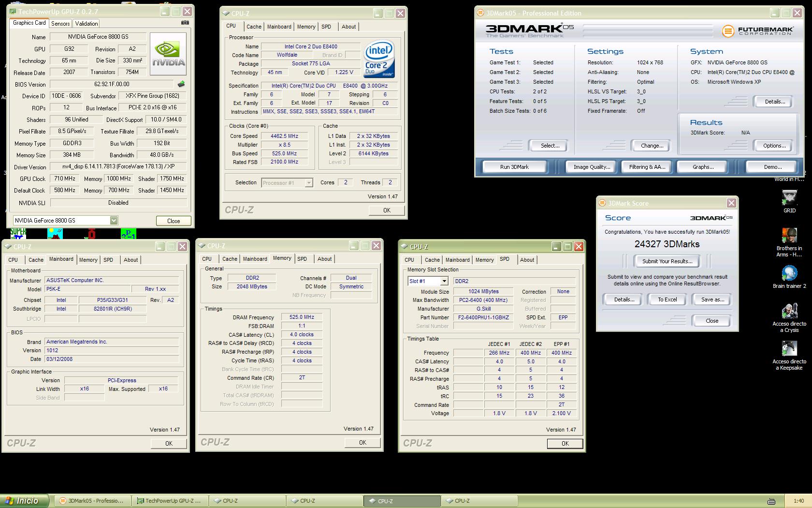Click the BIOS save chip icon in GPU-Z
This screenshot has height=508, width=812.
[181, 84]
